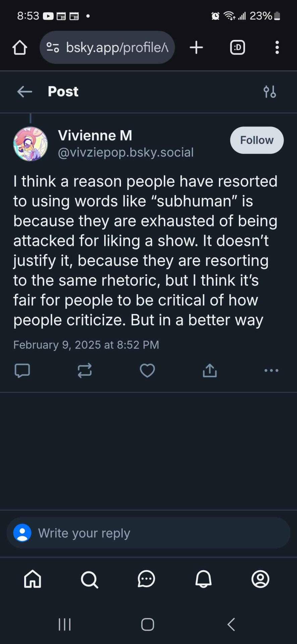Open a new browser tab with plus

pos(196,48)
